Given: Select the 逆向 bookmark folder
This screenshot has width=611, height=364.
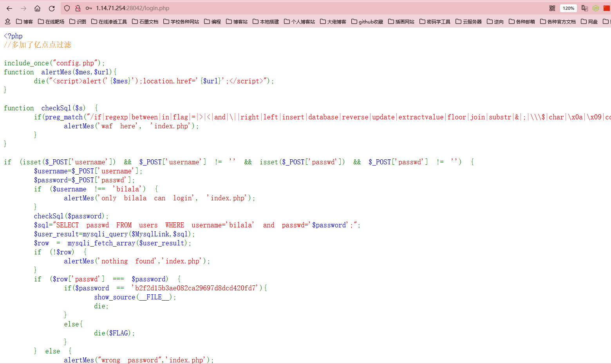Looking at the screenshot, I should (495, 22).
